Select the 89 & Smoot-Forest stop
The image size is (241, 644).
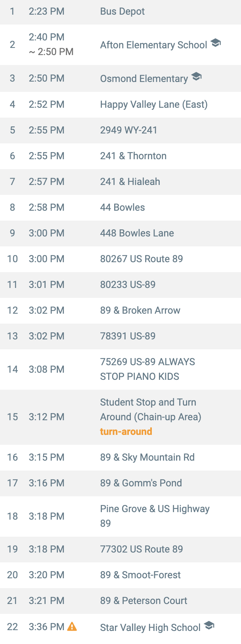[x=140, y=575]
